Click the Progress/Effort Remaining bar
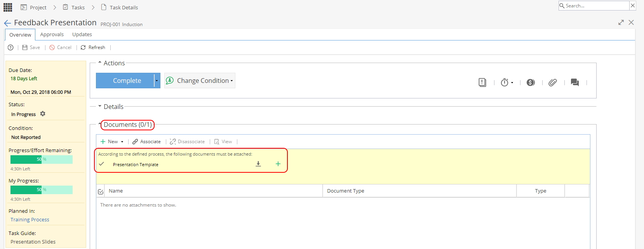644x249 pixels. pyautogui.click(x=42, y=159)
